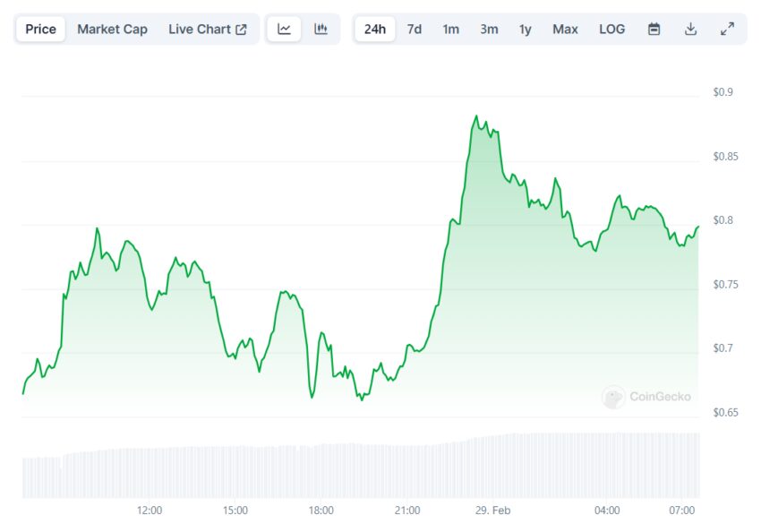
Task: Click the CoinGecko watermark logo
Action: [613, 397]
